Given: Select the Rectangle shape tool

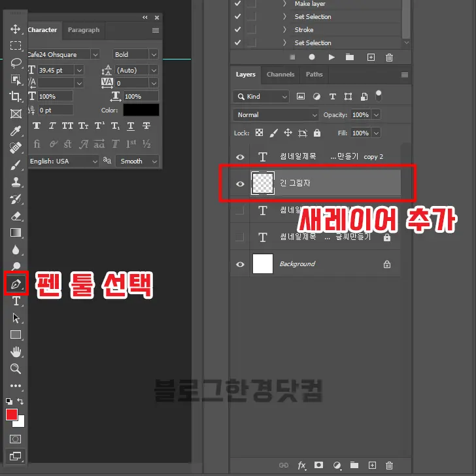Looking at the screenshot, I should coord(16,335).
